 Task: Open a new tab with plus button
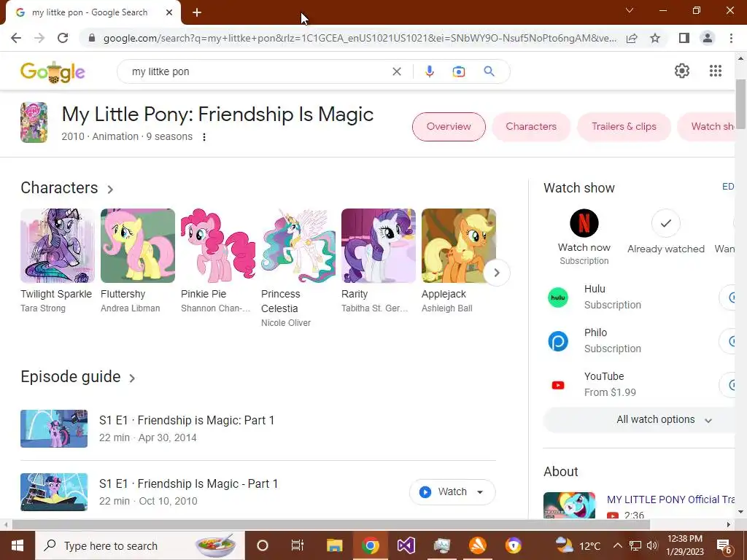coord(197,13)
